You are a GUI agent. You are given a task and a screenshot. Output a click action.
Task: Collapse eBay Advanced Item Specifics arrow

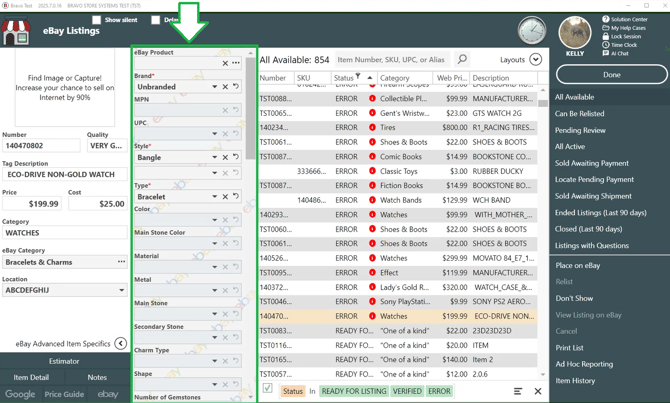point(121,344)
